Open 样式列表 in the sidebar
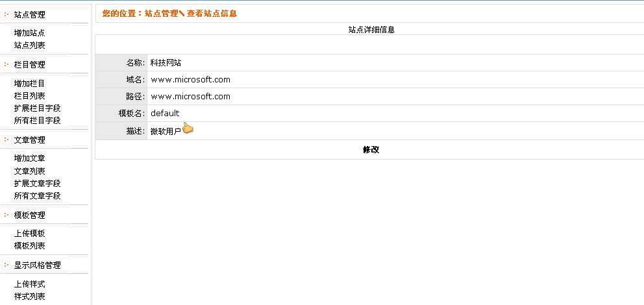Viewport: 644px width, 305px height. click(30, 297)
